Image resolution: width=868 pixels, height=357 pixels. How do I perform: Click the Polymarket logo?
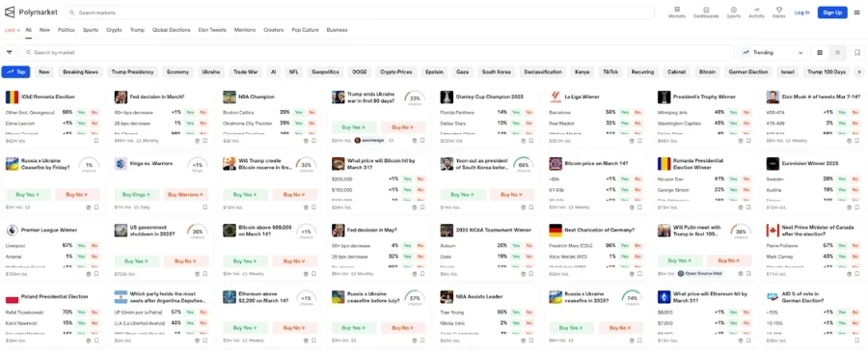[x=31, y=13]
